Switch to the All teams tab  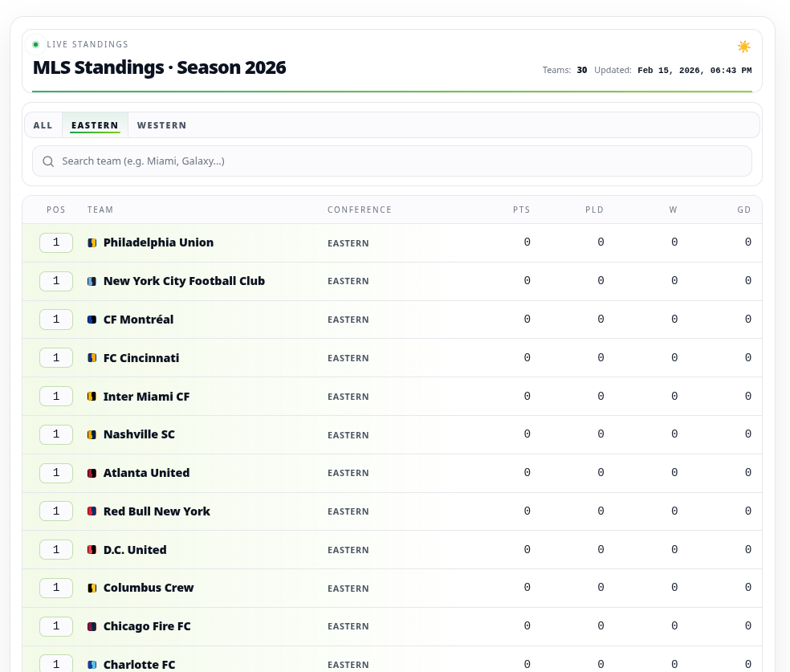(43, 125)
